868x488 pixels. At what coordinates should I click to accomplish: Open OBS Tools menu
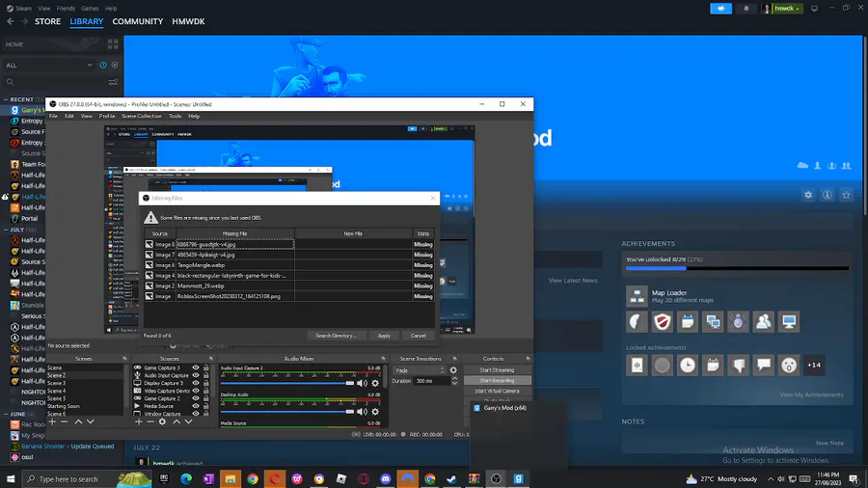[175, 116]
